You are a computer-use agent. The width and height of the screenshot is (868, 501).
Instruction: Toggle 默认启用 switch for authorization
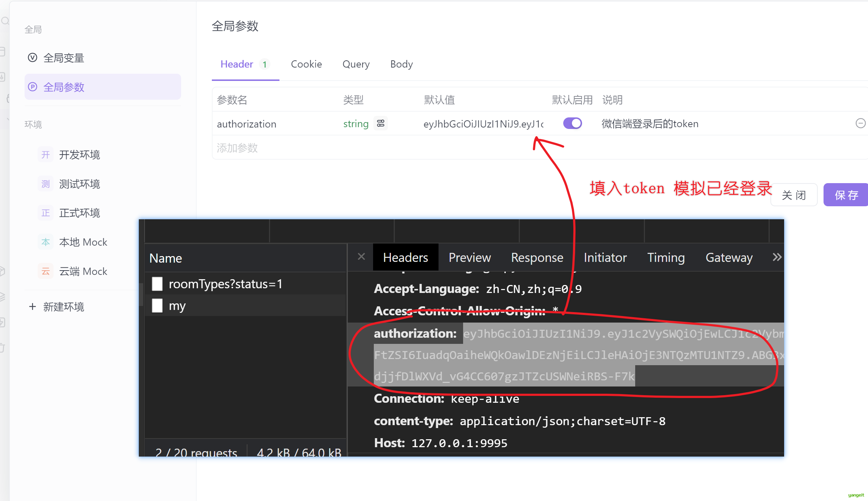tap(573, 124)
